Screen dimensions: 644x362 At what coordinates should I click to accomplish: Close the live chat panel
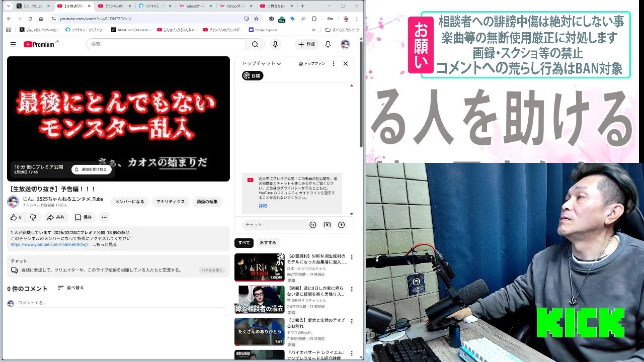pyautogui.click(x=346, y=64)
